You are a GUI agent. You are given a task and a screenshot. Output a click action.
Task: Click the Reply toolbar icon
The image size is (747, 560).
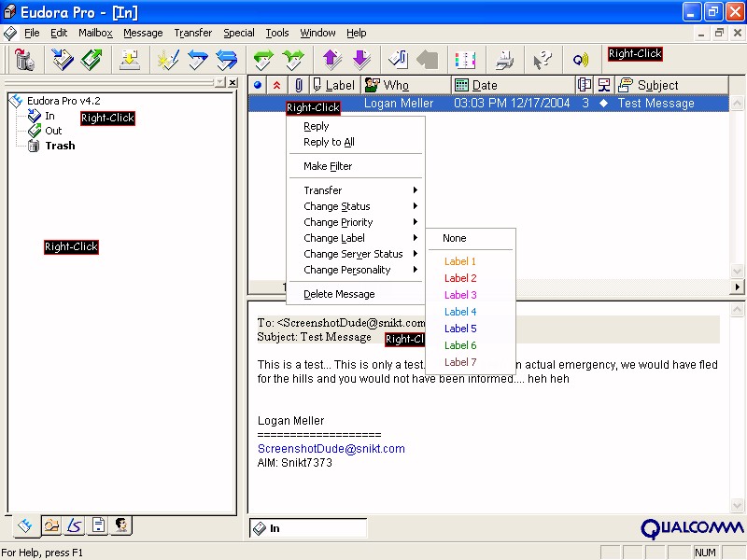click(x=197, y=60)
